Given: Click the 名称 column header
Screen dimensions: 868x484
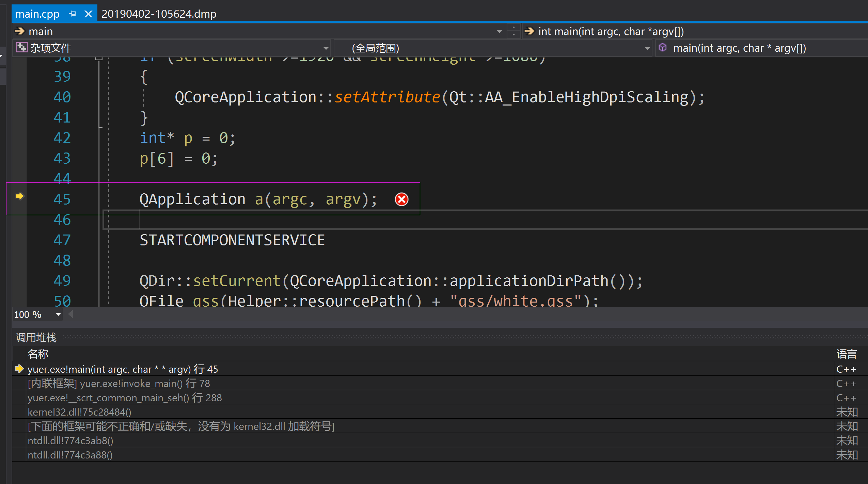Looking at the screenshot, I should [x=38, y=354].
